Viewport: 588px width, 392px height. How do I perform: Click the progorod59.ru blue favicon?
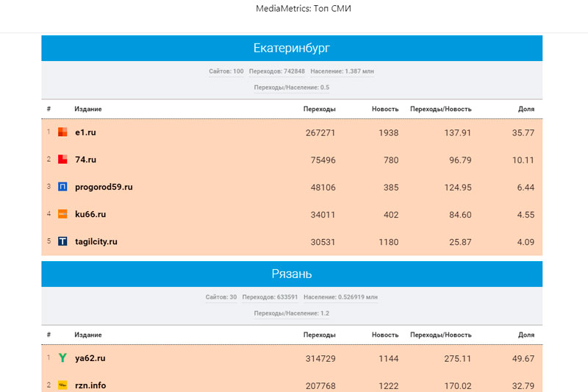tap(62, 187)
